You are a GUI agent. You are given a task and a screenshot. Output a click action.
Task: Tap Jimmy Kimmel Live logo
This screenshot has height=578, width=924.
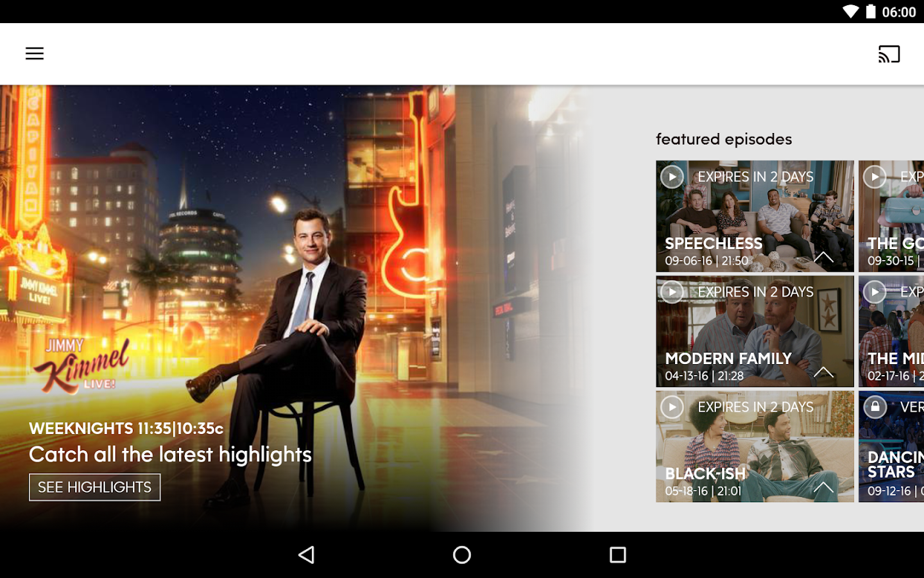81,365
